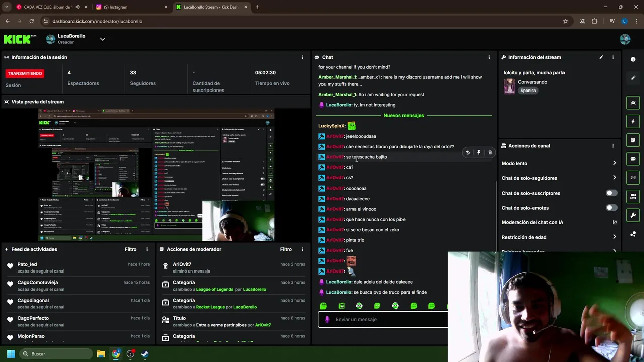This screenshot has width=644, height=362.
Task: Click the stream preview frame icon in sidebar
Action: pos(633,103)
